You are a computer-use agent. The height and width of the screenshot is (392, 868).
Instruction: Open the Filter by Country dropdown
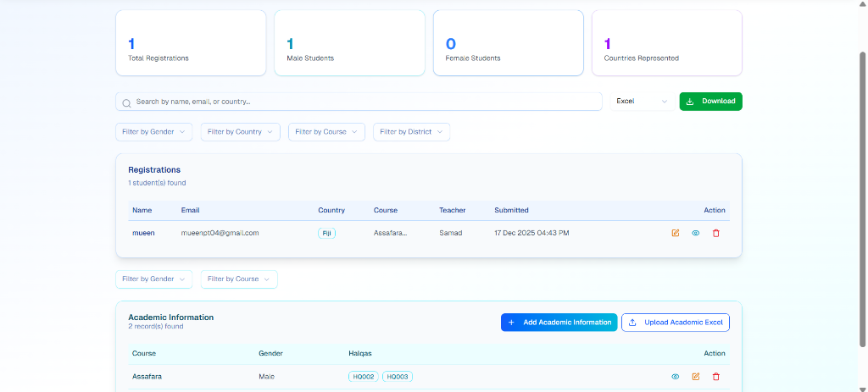[241, 132]
